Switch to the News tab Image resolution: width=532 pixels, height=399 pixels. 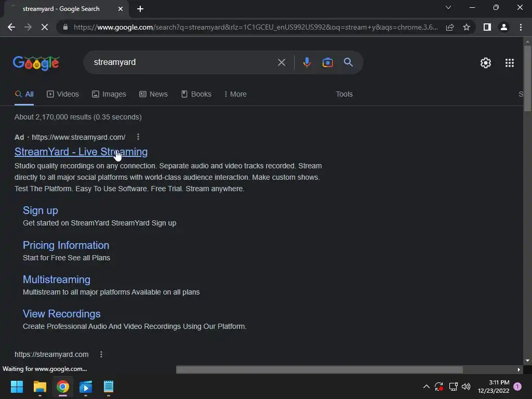pyautogui.click(x=153, y=94)
